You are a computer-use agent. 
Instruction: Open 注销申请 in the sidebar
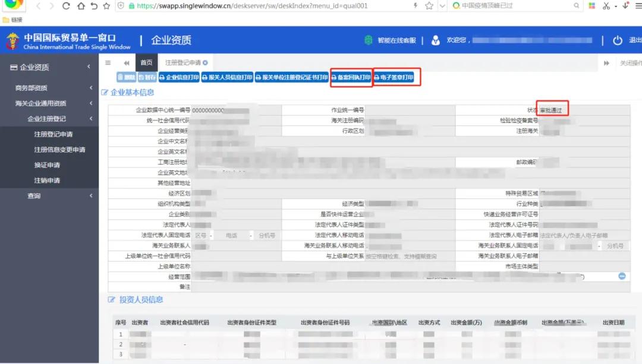point(47,181)
